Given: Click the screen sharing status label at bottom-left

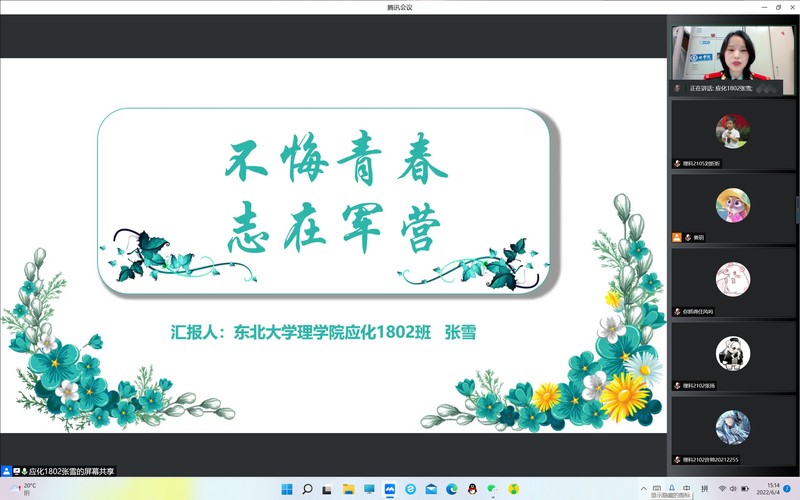Looking at the screenshot, I should pyautogui.click(x=64, y=471).
